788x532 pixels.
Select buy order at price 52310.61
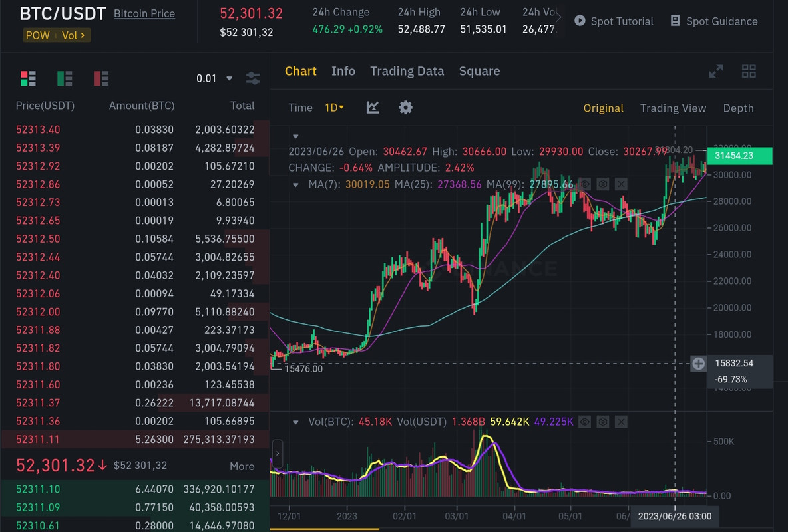click(135, 525)
